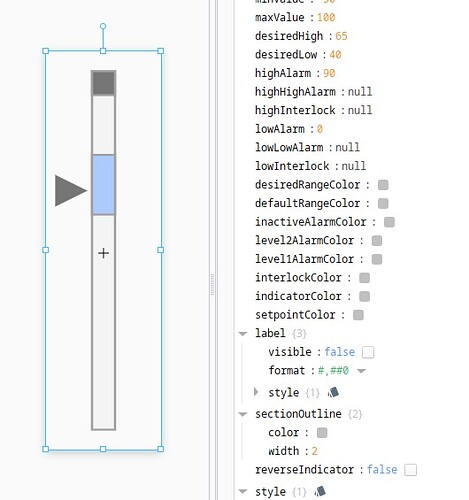Viewport: 469px width, 500px height.
Task: Open the format dropdown arrow
Action: pos(361,371)
